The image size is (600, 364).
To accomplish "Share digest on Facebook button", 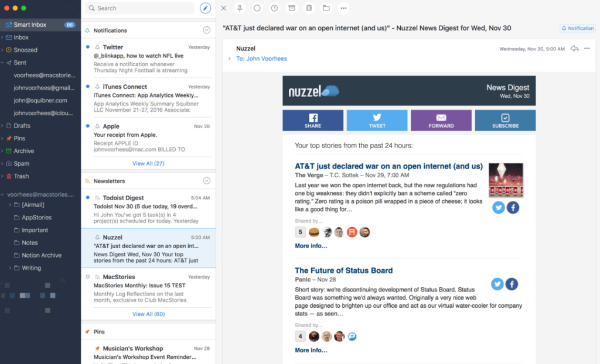I will coord(313,121).
